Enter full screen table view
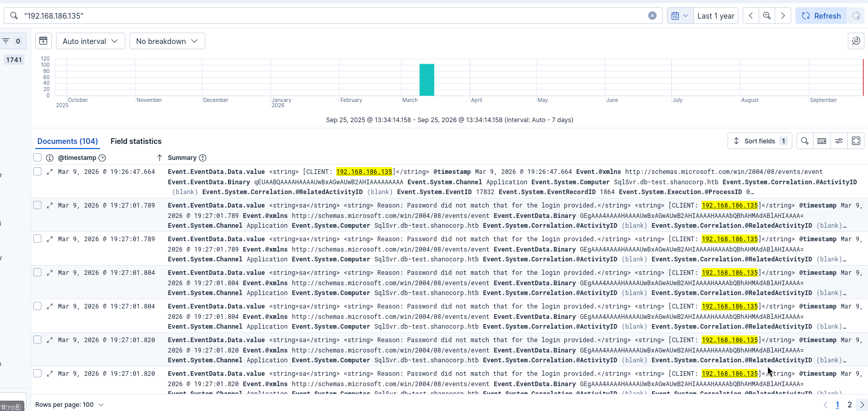 pyautogui.click(x=856, y=141)
